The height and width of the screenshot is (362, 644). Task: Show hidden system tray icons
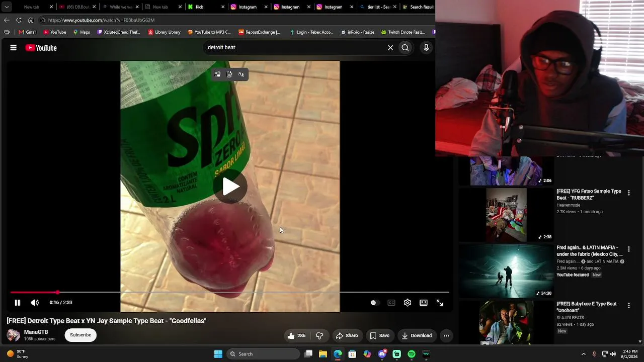[584, 354]
